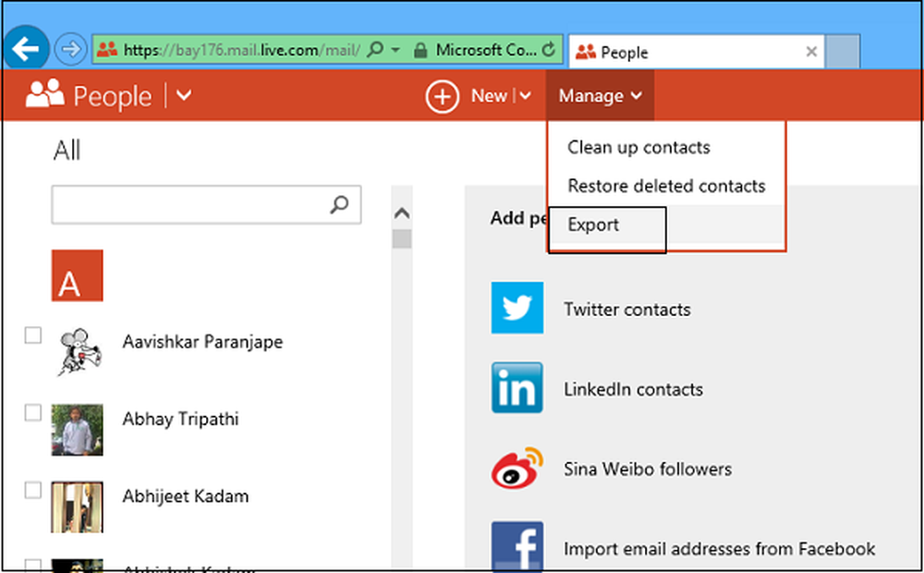
Task: Choose Restore deleted contacts
Action: click(666, 187)
